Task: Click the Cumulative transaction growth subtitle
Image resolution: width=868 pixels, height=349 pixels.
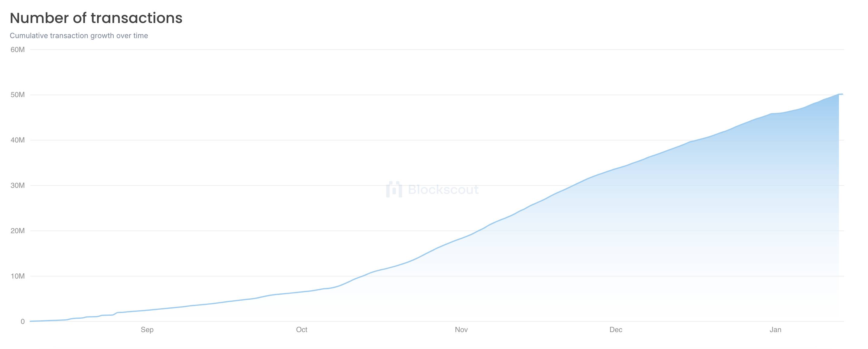Action: tap(79, 36)
